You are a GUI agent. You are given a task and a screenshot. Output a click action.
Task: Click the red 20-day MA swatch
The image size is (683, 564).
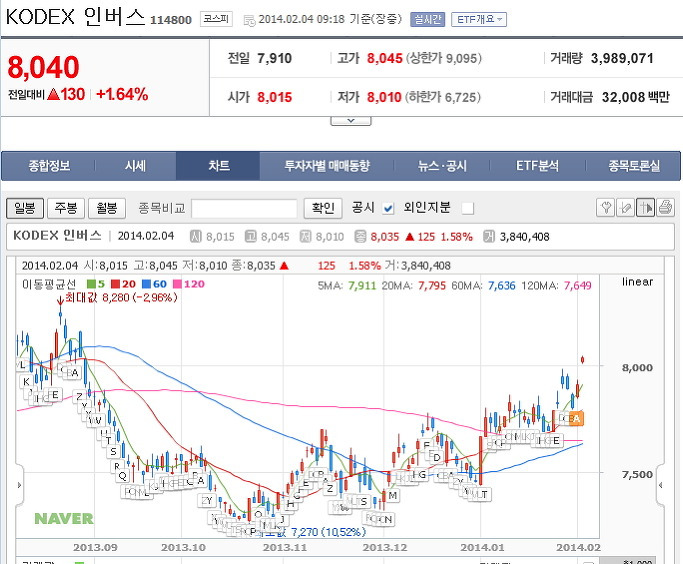[115, 284]
